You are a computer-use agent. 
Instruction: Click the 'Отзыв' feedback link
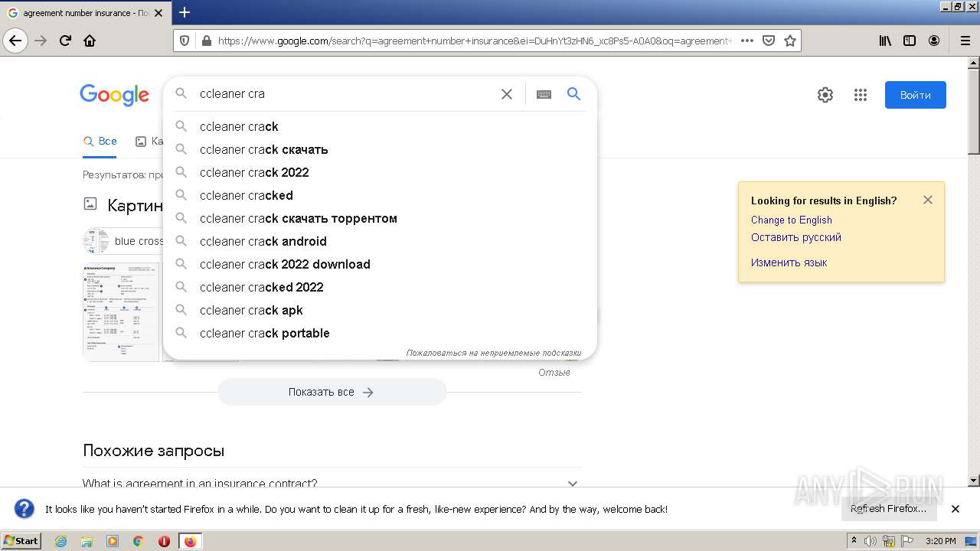[x=554, y=373]
